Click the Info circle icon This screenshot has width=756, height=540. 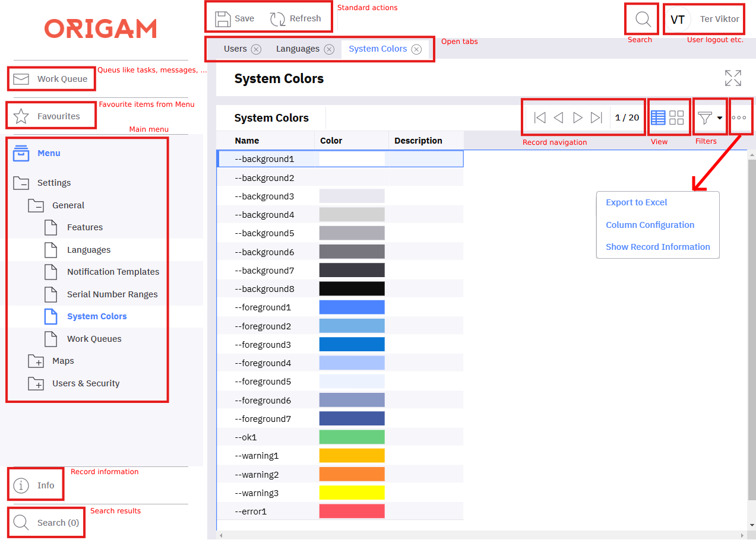21,485
